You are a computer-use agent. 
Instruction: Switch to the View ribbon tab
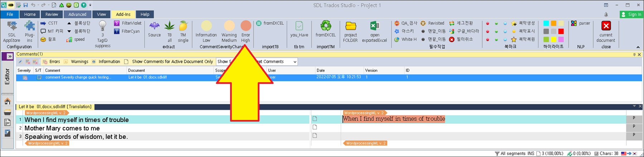pos(101,14)
